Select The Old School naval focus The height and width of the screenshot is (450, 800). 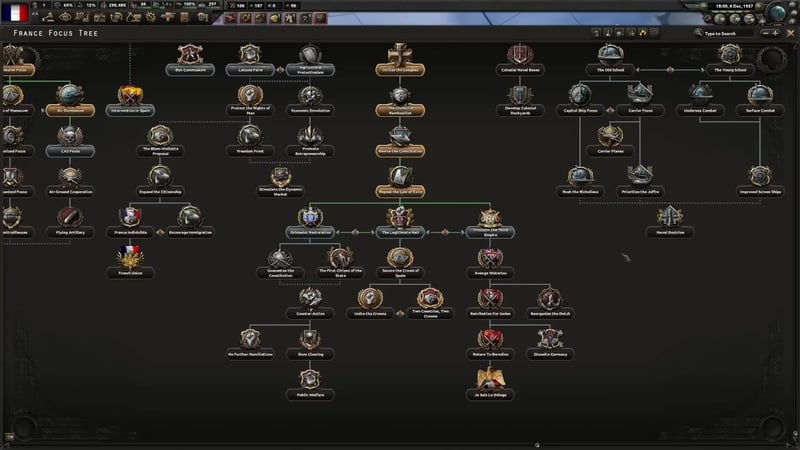[610, 60]
